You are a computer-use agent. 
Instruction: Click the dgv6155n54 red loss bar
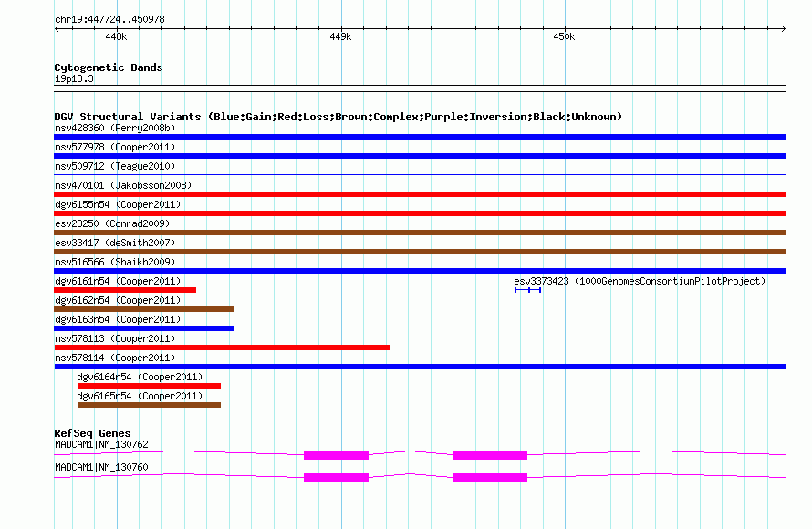pyautogui.click(x=420, y=213)
